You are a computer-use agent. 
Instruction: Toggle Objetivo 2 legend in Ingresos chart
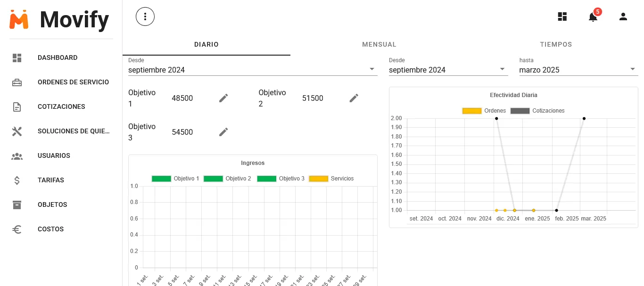coord(227,179)
